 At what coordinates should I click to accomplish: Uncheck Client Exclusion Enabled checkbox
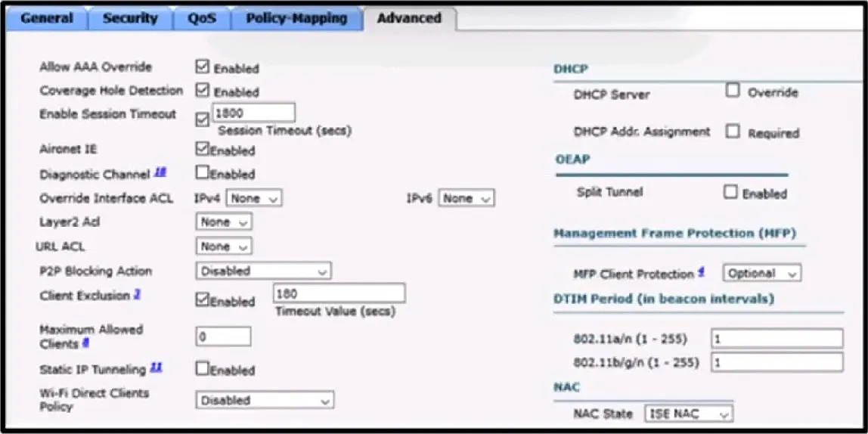(x=202, y=300)
